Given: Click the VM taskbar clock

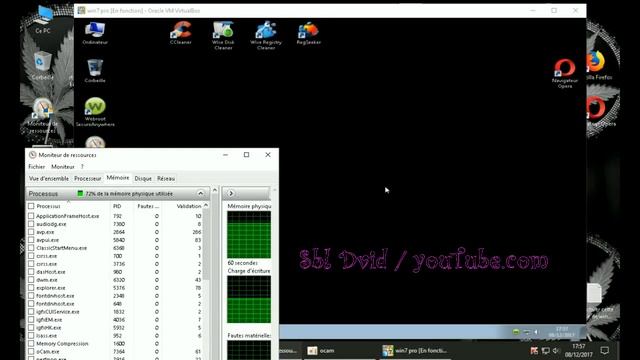Looking at the screenshot, I should (562, 332).
